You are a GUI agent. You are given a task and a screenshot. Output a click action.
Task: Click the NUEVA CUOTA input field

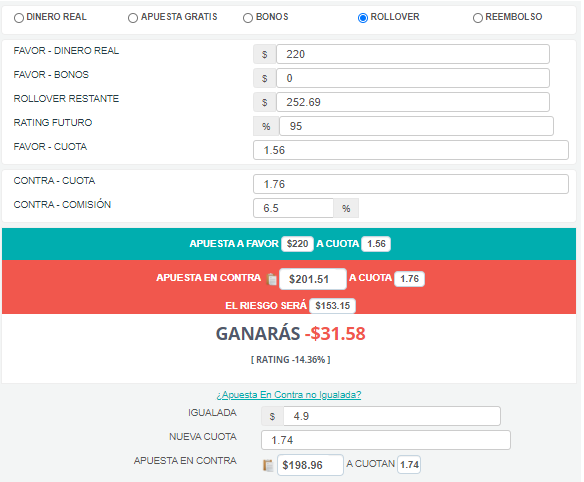coord(386,440)
